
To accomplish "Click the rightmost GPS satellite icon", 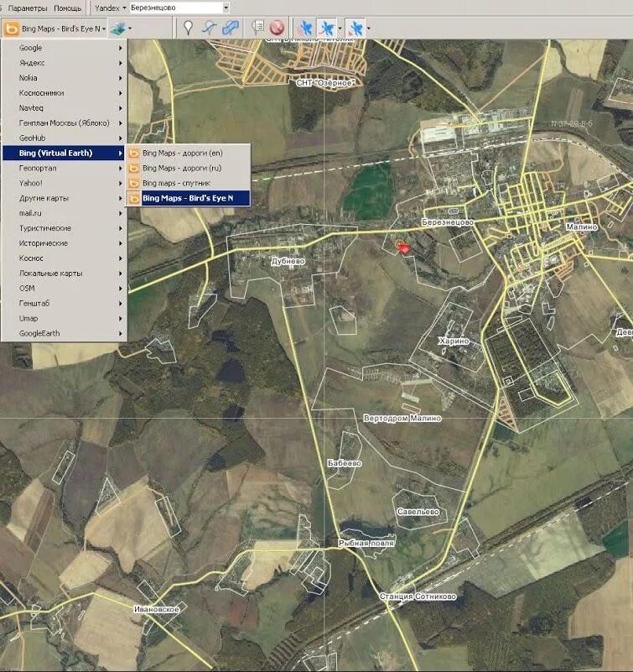I will pos(355,29).
